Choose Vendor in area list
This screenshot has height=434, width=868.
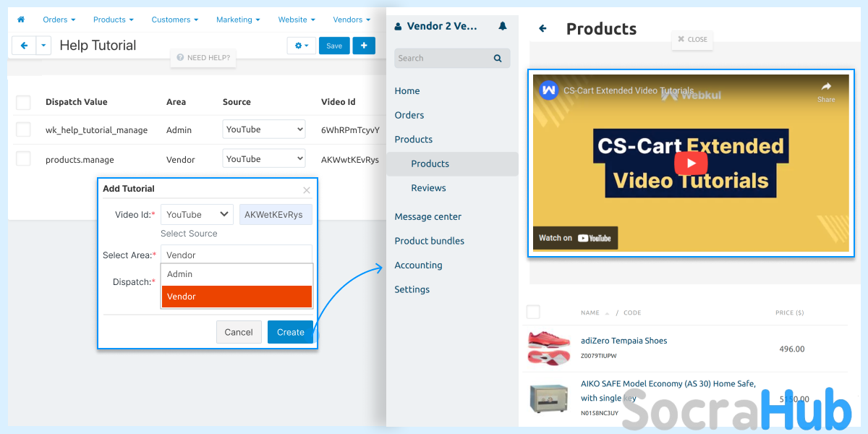pos(237,297)
